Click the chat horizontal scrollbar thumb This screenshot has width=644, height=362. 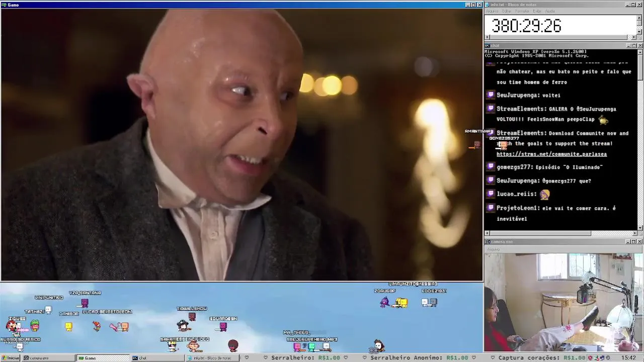[x=540, y=233]
